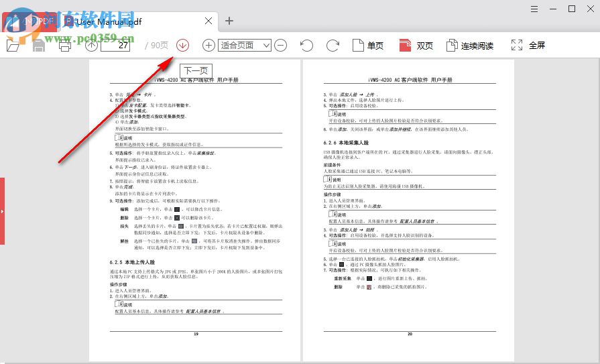Switch to single page view (单页)
Image resolution: width=600 pixels, height=364 pixels.
368,46
